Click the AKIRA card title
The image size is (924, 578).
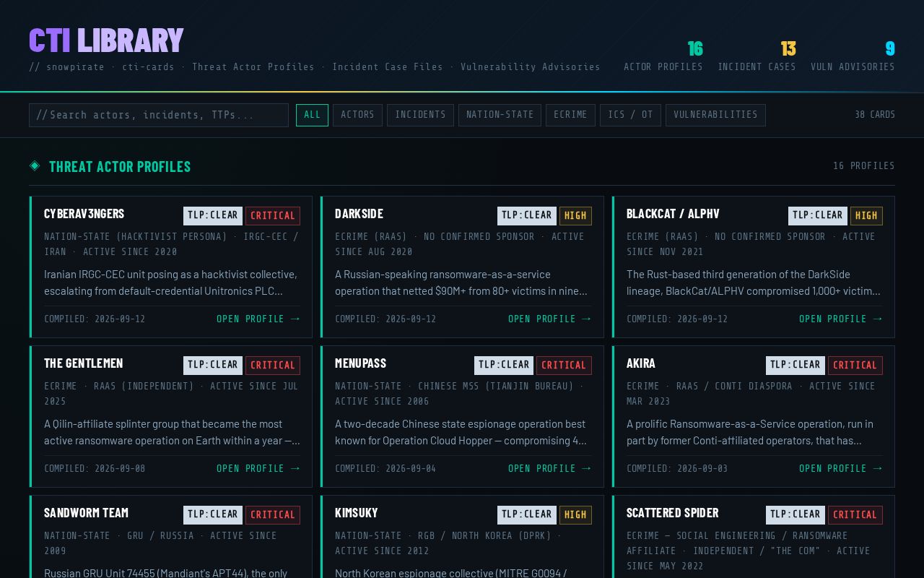pos(641,363)
